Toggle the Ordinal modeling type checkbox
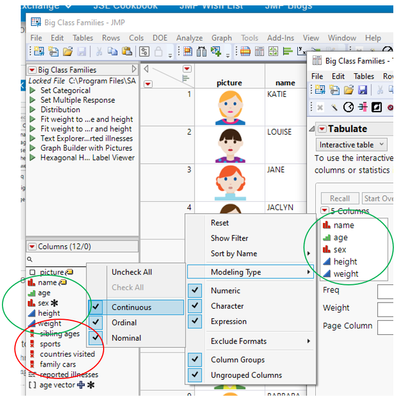Viewport: 399px width, 400px height. click(x=96, y=322)
